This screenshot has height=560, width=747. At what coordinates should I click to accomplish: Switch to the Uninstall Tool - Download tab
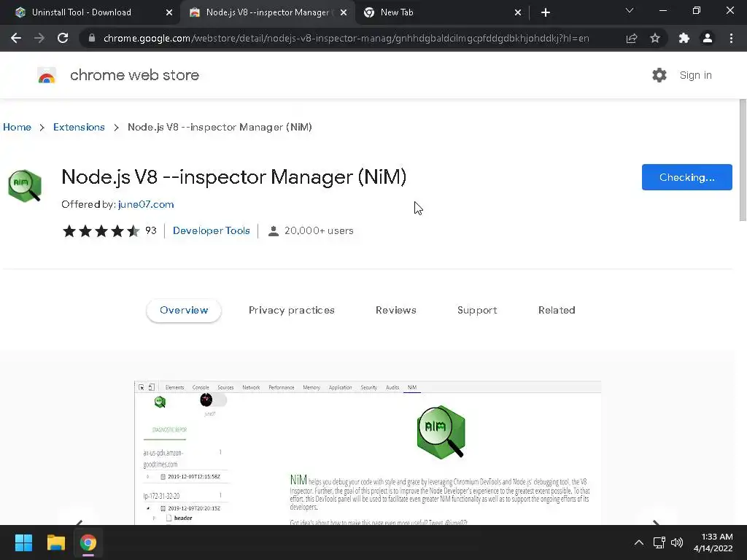click(x=90, y=12)
